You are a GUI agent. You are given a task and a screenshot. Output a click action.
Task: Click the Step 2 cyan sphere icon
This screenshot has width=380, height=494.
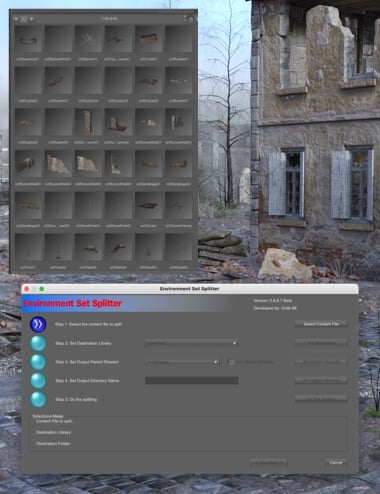38,343
